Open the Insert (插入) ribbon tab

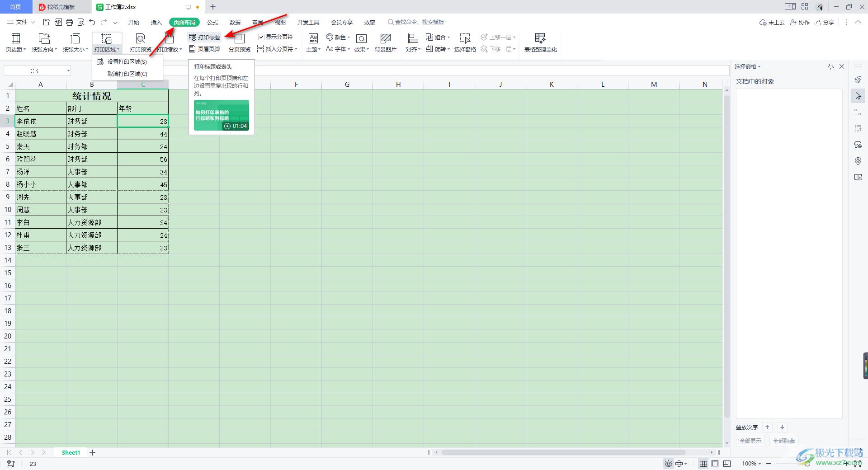coord(156,22)
